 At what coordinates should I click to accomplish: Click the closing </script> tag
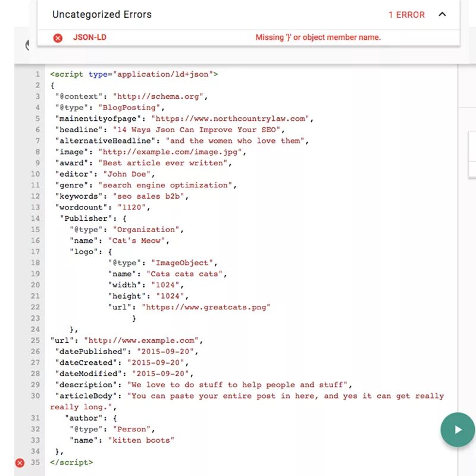[71, 462]
